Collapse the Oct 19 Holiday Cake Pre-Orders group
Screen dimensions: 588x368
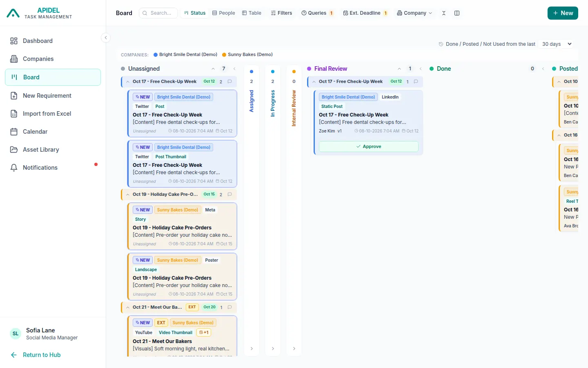point(128,195)
